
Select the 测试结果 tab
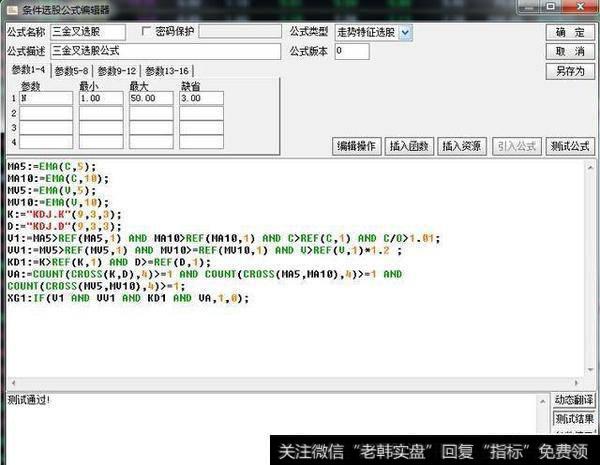(574, 419)
